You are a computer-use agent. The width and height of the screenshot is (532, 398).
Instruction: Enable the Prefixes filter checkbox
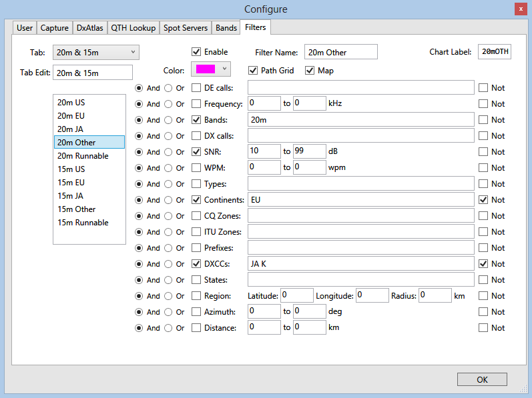(x=196, y=247)
